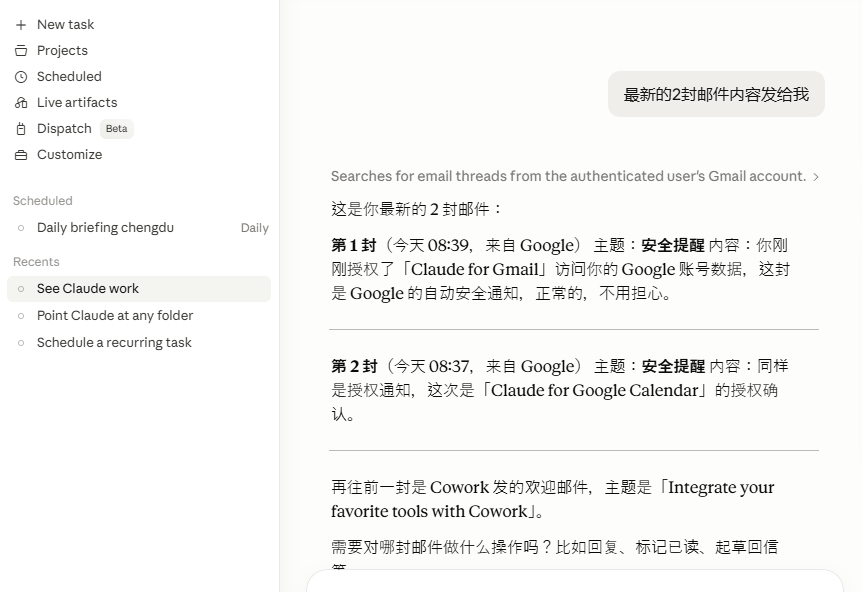Click the Scheduled section header label
This screenshot has width=862, height=592.
[43, 201]
